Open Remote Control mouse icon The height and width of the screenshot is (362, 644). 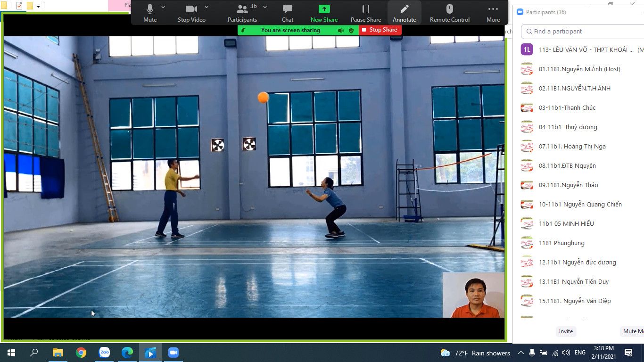click(449, 13)
